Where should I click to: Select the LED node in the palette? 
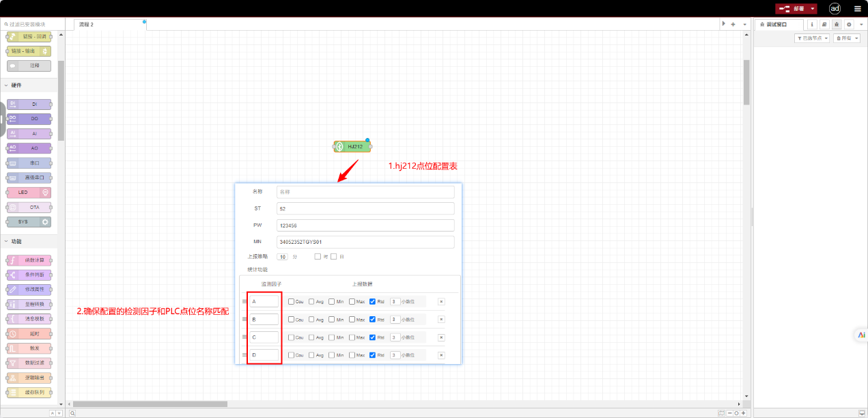29,193
